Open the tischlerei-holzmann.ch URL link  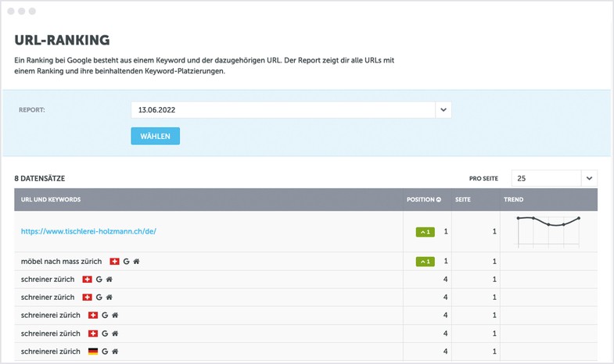[90, 231]
